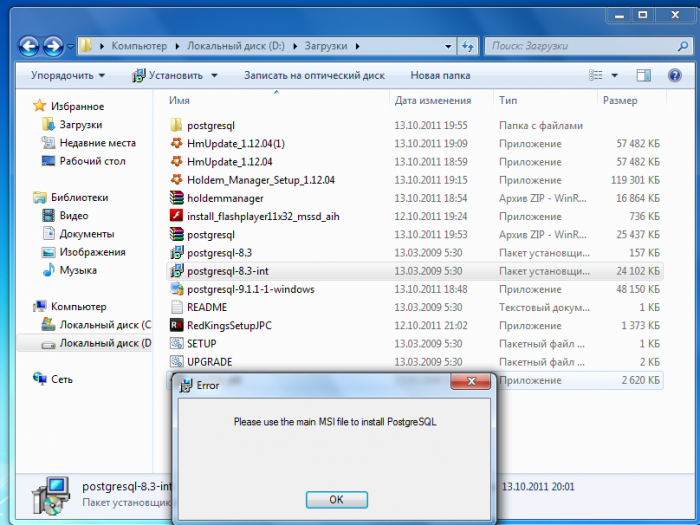Create a new folder with 'Новая папка'
Screen dimensions: 700x525
440,75
